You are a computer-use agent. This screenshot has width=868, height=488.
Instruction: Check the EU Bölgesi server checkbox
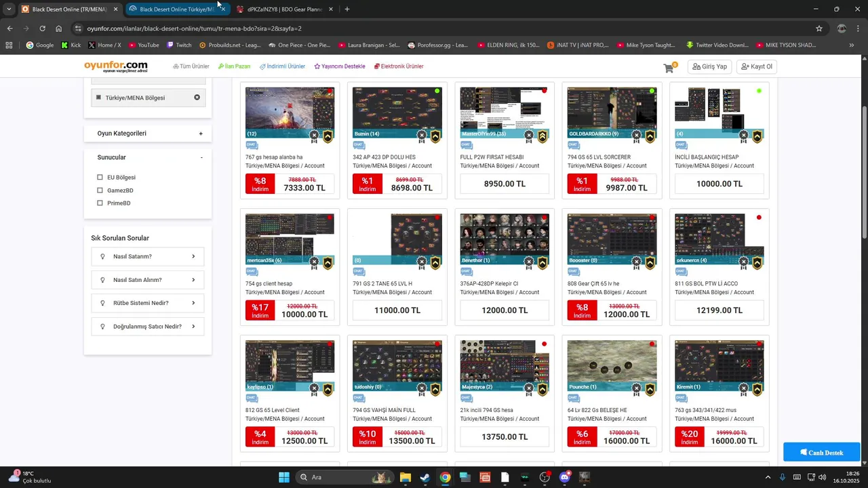click(x=100, y=178)
